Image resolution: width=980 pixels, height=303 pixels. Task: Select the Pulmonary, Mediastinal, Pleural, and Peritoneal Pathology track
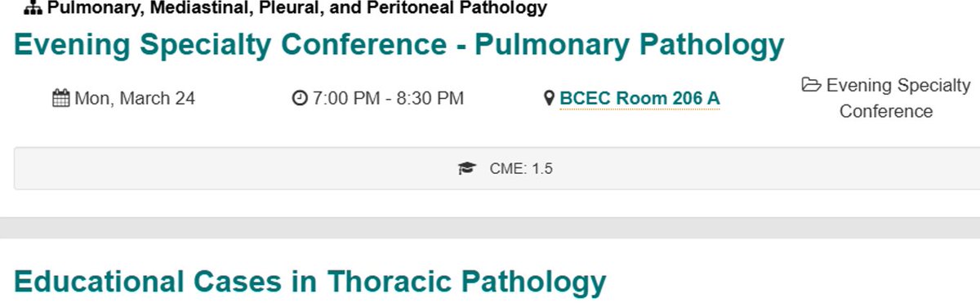297,9
